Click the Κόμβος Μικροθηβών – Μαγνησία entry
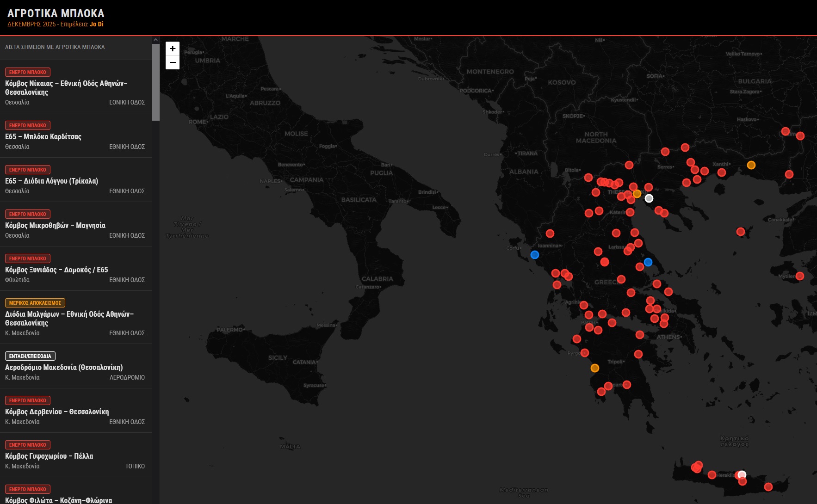 pos(55,226)
